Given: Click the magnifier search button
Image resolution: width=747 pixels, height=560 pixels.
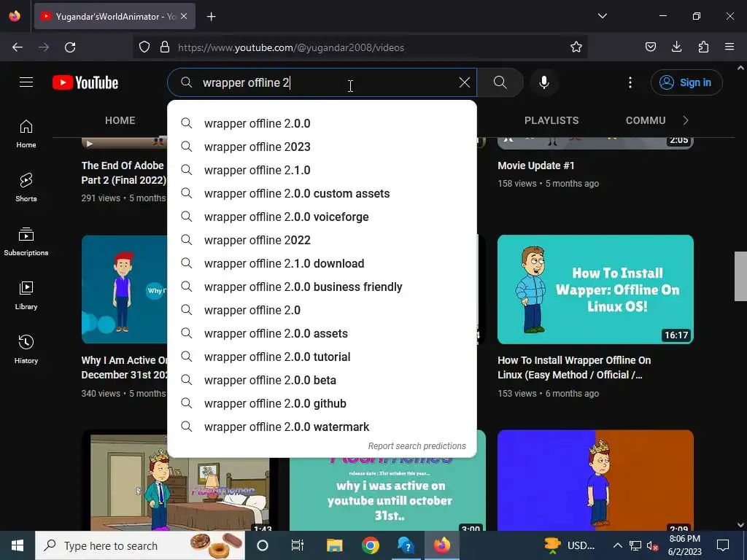Looking at the screenshot, I should 500,82.
